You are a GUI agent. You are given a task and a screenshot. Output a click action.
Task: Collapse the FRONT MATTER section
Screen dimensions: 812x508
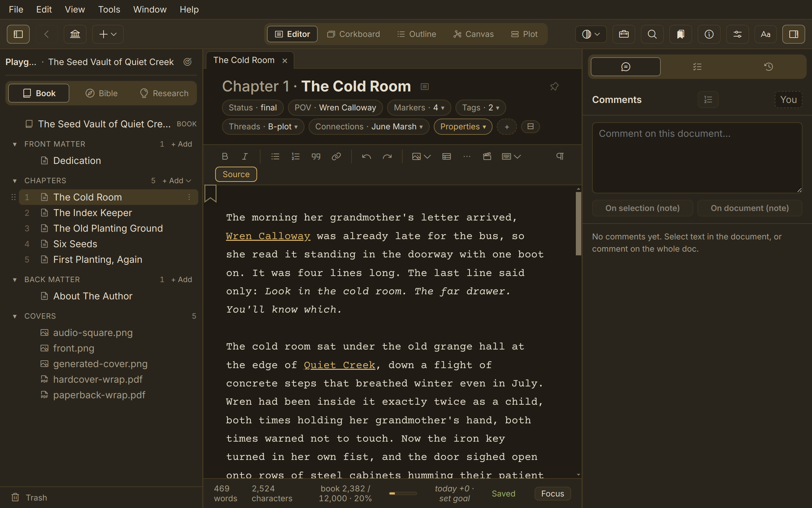coord(15,144)
